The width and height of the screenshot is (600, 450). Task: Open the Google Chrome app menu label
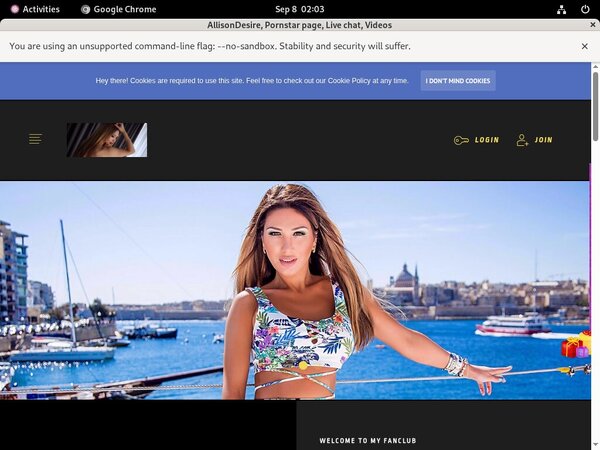click(x=126, y=9)
